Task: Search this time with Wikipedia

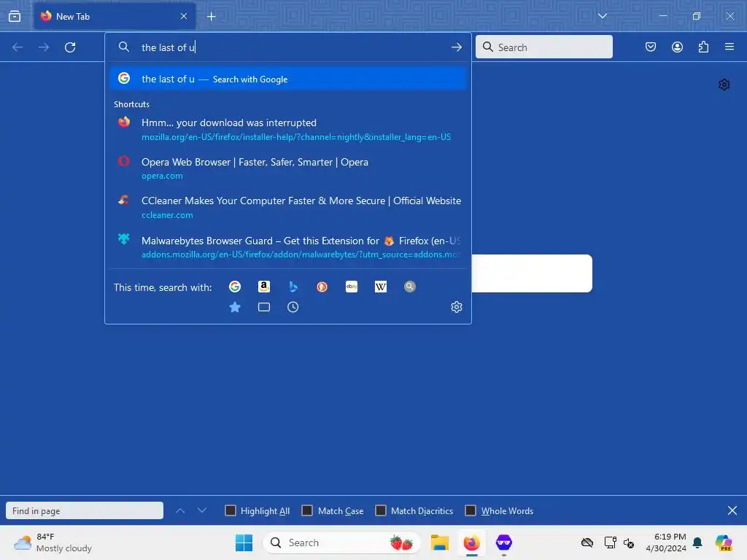Action: point(381,287)
